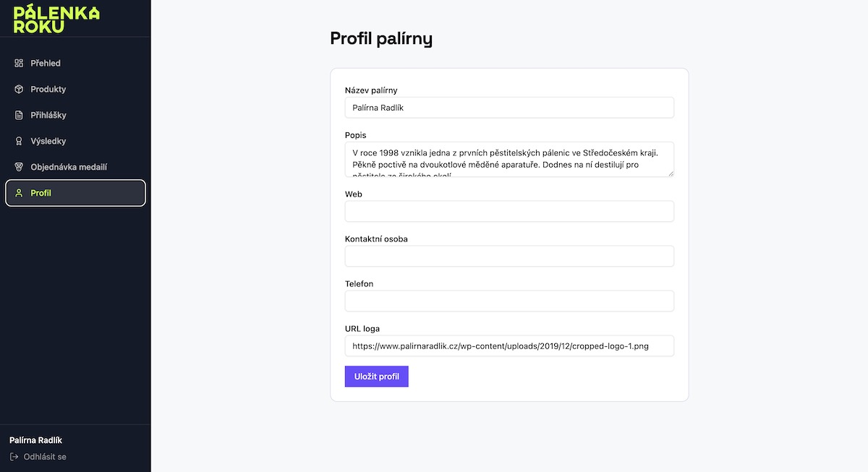Save changes with Uložit profil button
Viewport: 868px width, 472px height.
point(377,377)
